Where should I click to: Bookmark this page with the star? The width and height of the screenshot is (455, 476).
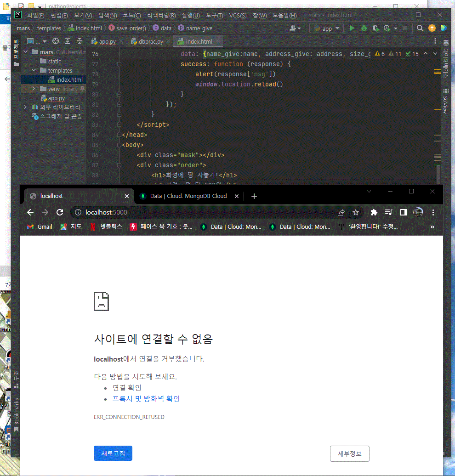356,212
